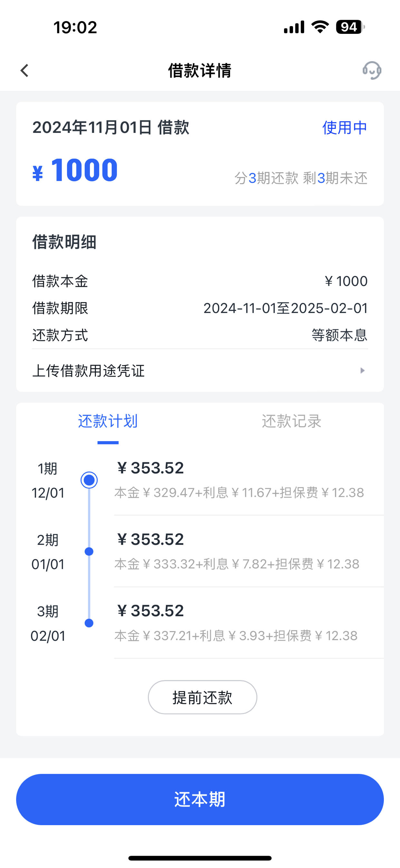The height and width of the screenshot is (868, 400).
Task: Expand 上传借款用途凭证 arrow
Action: (x=362, y=371)
